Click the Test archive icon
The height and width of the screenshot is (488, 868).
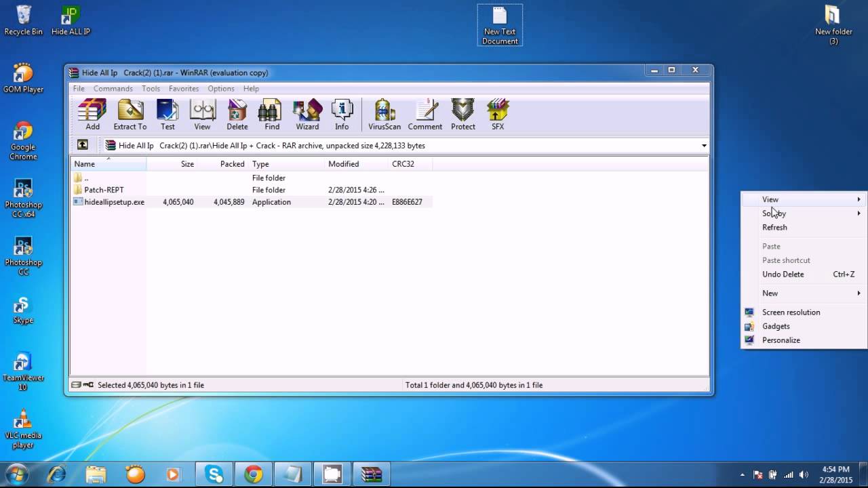(x=167, y=115)
